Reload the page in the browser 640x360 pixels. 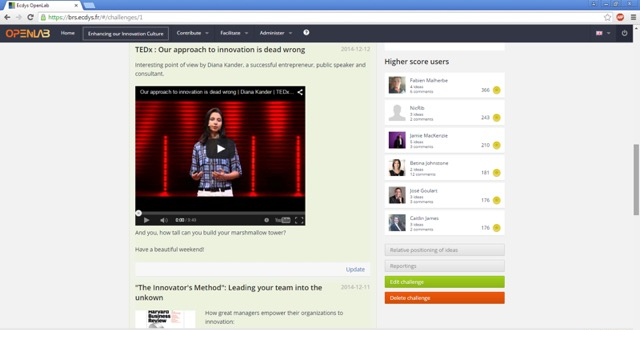coord(30,17)
